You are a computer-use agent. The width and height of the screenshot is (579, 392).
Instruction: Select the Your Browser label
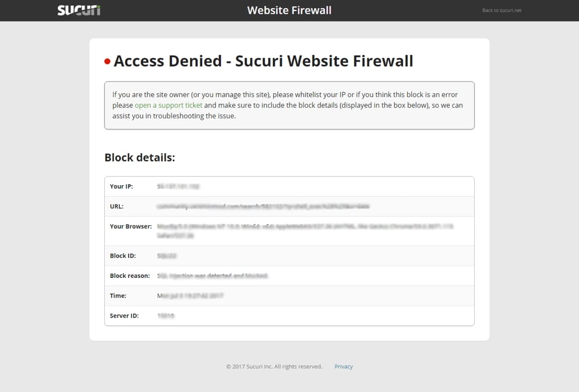click(131, 226)
